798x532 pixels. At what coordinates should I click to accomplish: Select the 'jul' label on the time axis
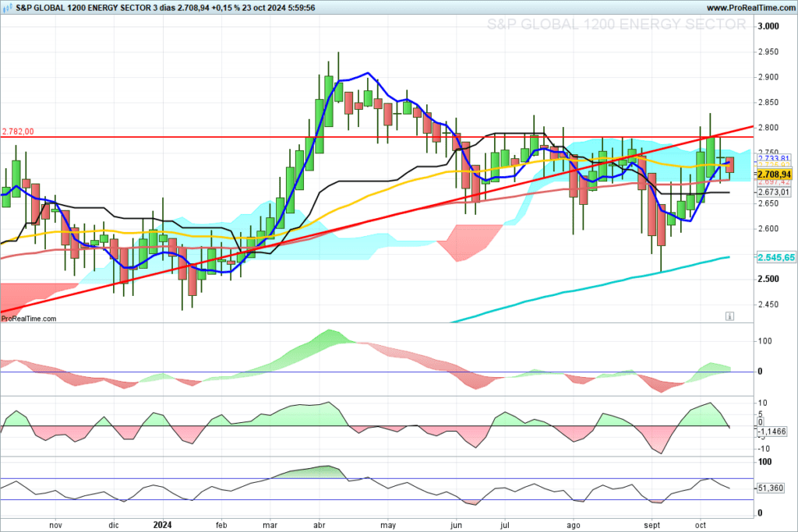[x=505, y=525]
